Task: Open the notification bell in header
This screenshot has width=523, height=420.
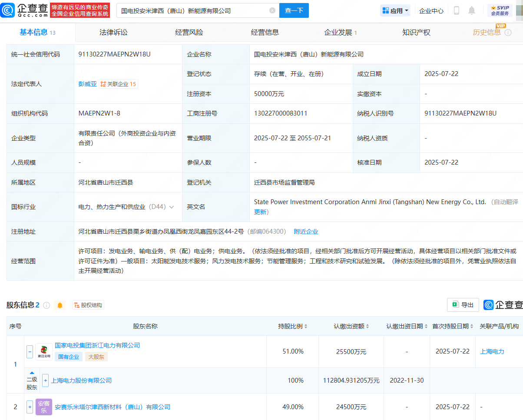Action: click(x=472, y=10)
